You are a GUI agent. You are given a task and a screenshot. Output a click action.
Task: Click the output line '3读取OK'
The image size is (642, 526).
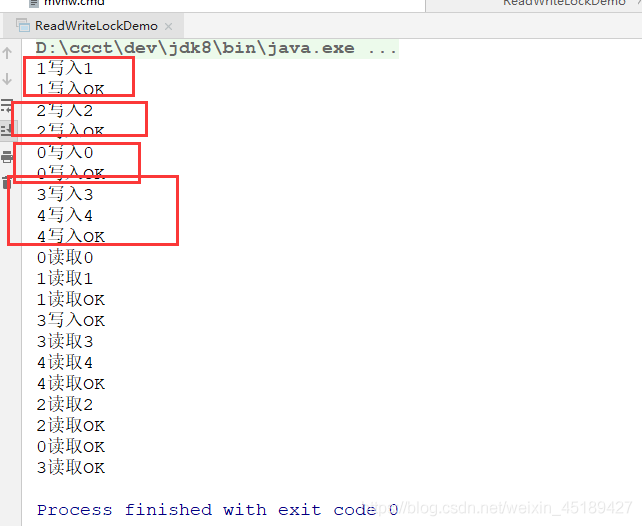[70, 467]
